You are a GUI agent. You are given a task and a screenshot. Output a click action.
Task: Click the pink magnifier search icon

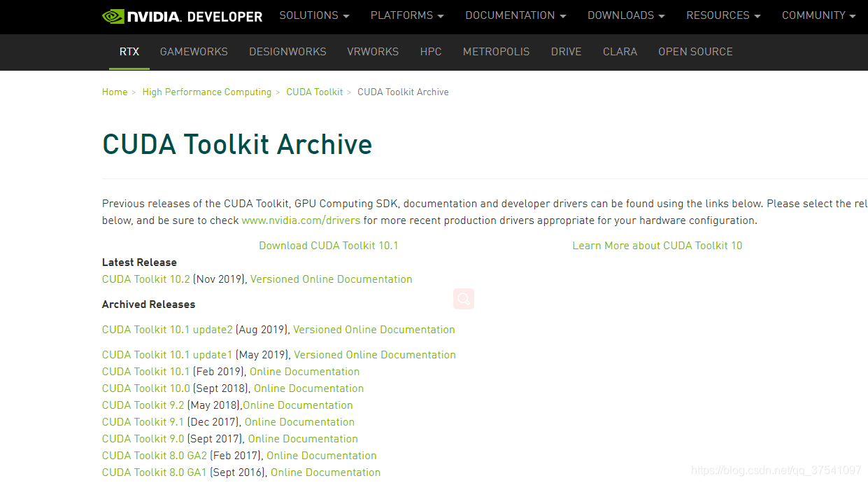point(464,299)
